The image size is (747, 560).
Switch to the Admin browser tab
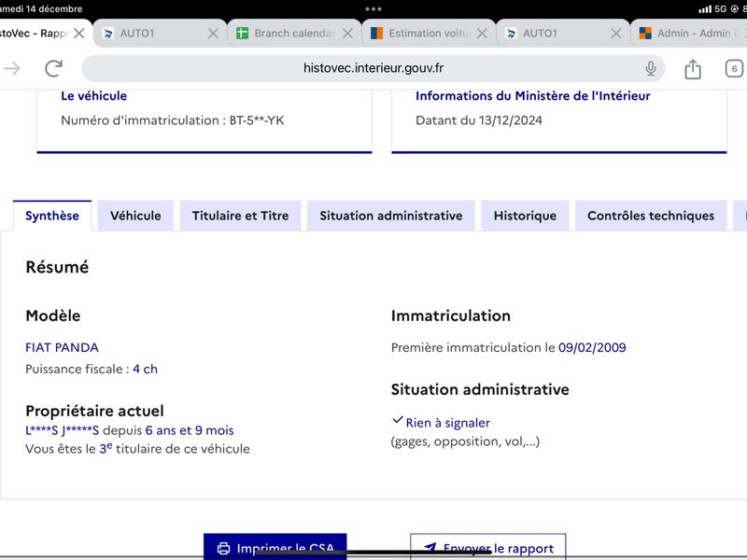(x=689, y=34)
